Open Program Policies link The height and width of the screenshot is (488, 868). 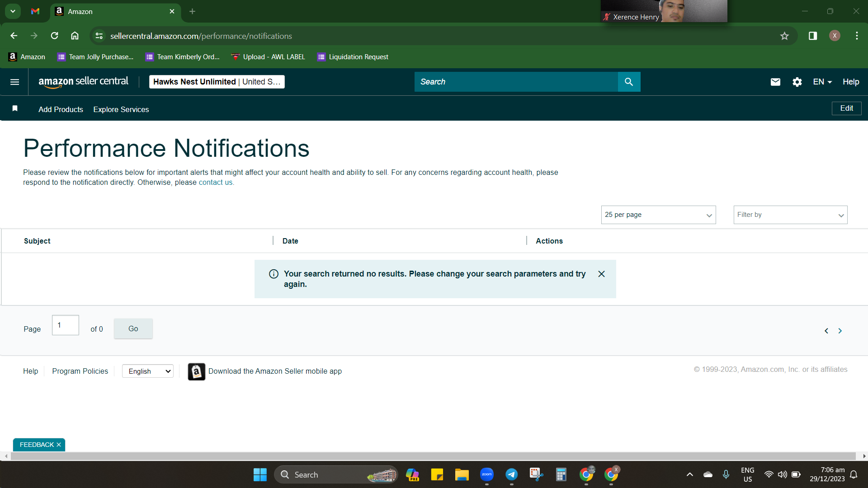pos(80,371)
